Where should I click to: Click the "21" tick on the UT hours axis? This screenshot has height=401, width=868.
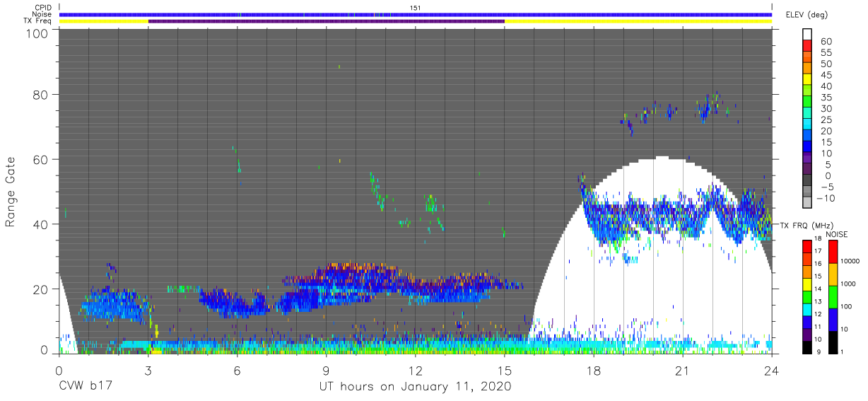(x=683, y=371)
